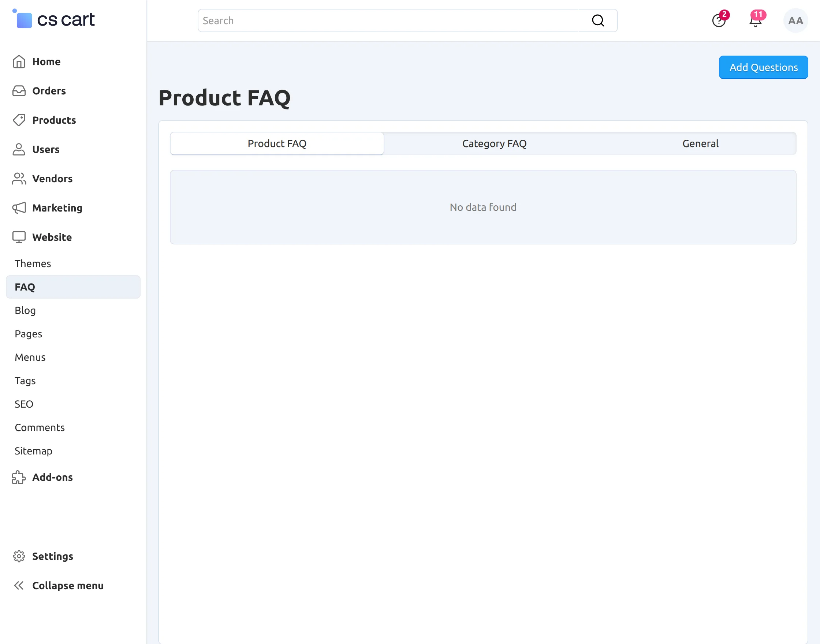Switch to the Product FAQ tab
This screenshot has width=820, height=644.
pos(277,144)
